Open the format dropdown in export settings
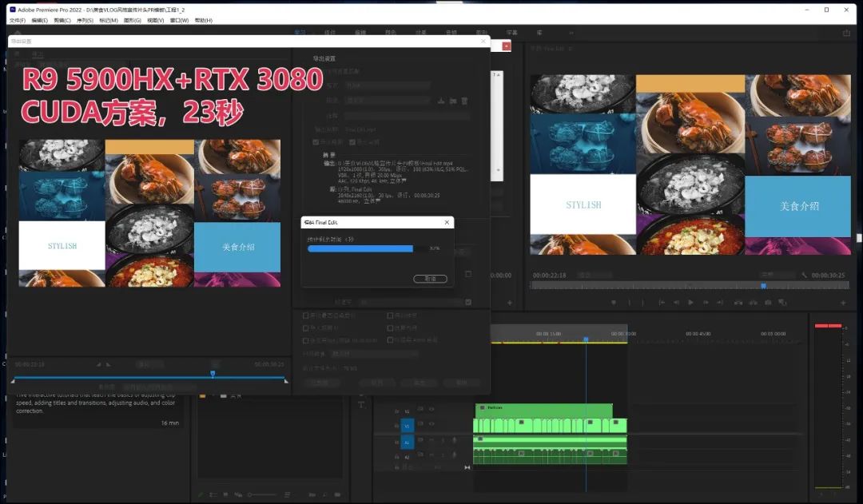This screenshot has width=863, height=504. [x=387, y=85]
